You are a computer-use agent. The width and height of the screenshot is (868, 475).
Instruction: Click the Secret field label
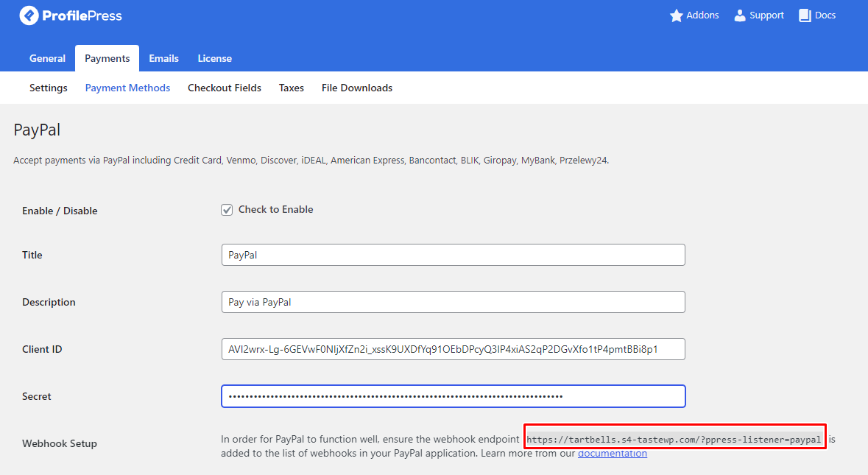[x=37, y=396]
